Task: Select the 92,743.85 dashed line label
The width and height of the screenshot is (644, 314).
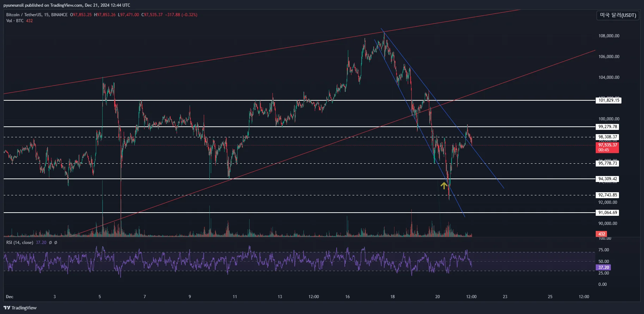Action: coord(608,195)
